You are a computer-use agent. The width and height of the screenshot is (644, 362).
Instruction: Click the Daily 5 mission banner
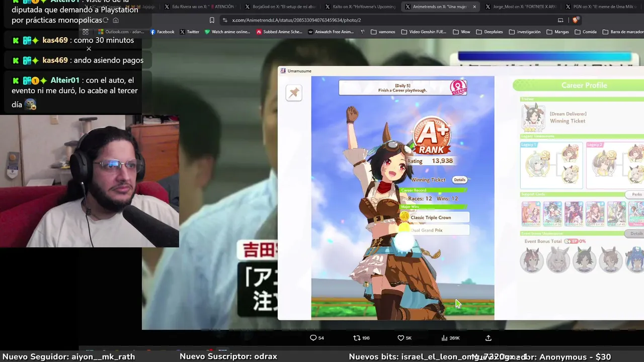[403, 88]
